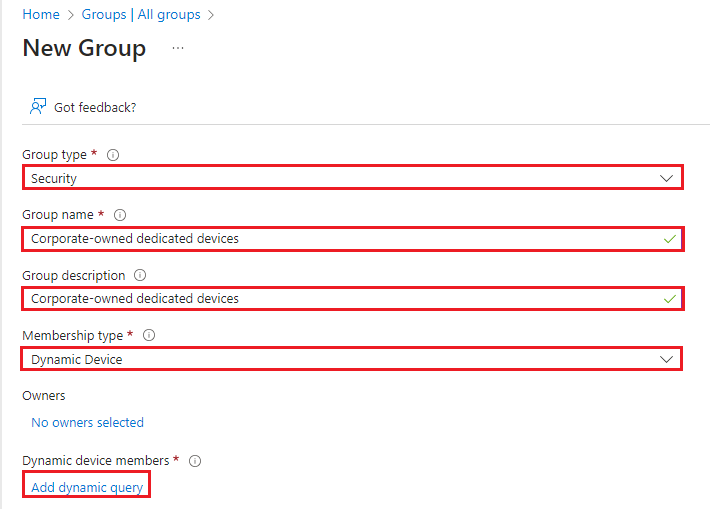Viewport: 710px width, 509px height.
Task: Click green checkmark in Group description field
Action: tap(669, 298)
